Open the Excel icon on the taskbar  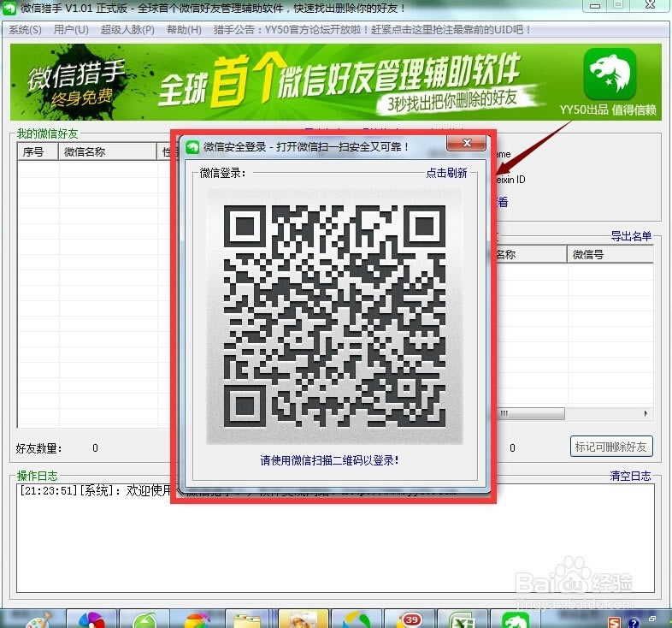(462, 620)
